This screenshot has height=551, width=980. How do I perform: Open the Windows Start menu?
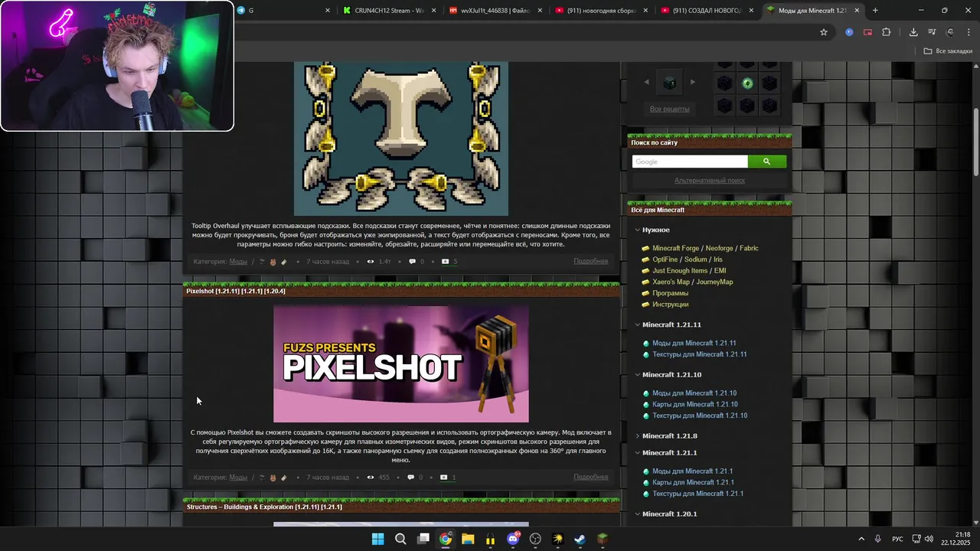coord(377,539)
